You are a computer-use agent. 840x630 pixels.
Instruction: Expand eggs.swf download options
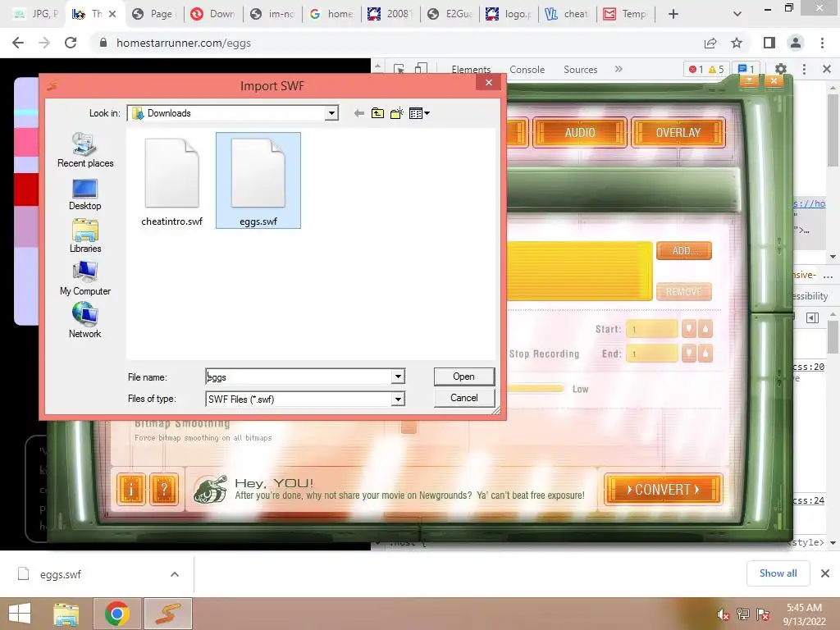pos(175,574)
